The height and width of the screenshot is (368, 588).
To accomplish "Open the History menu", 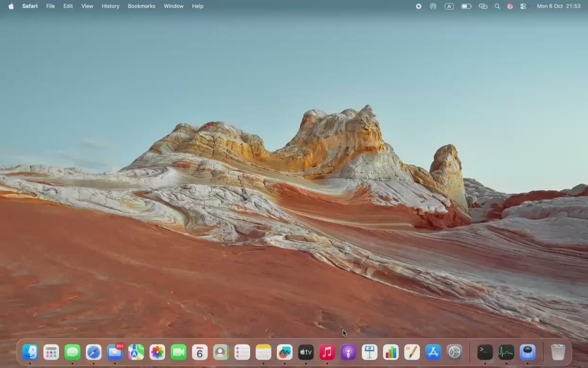I will click(110, 6).
